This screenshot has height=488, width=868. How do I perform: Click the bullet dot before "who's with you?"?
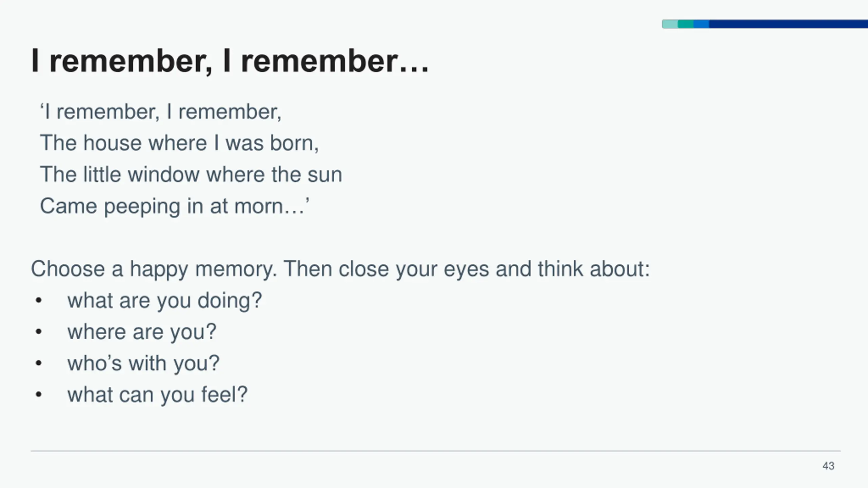(x=39, y=363)
